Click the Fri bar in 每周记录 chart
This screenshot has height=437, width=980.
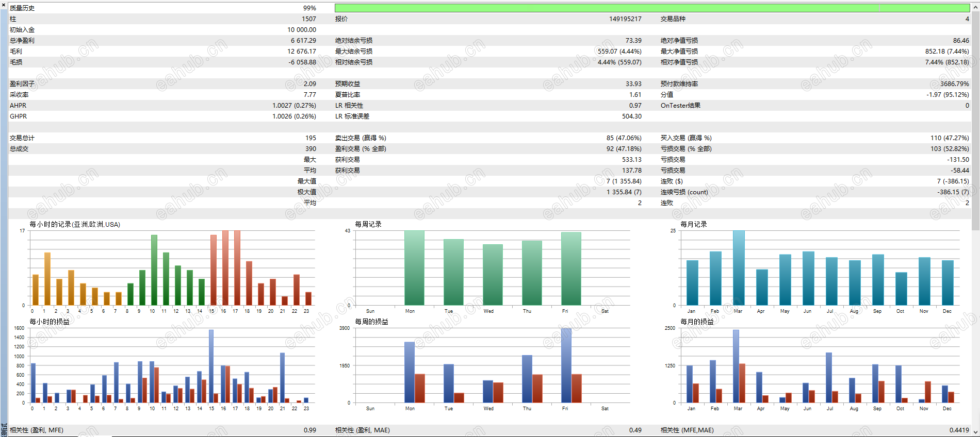571,269
